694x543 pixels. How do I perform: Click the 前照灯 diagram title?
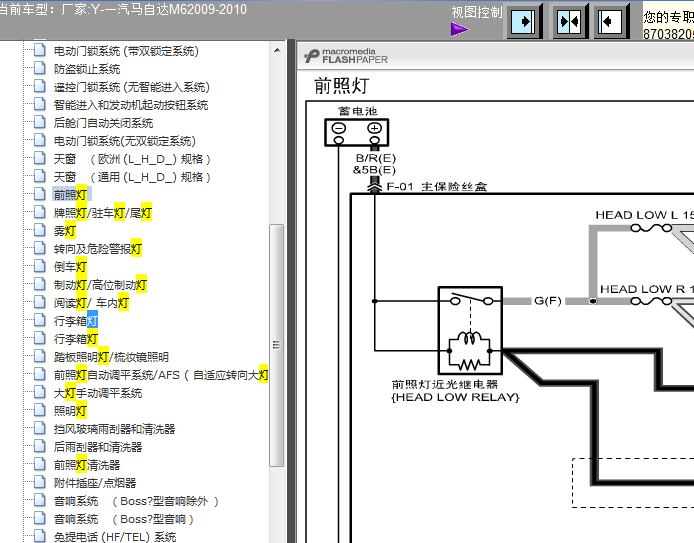[342, 85]
